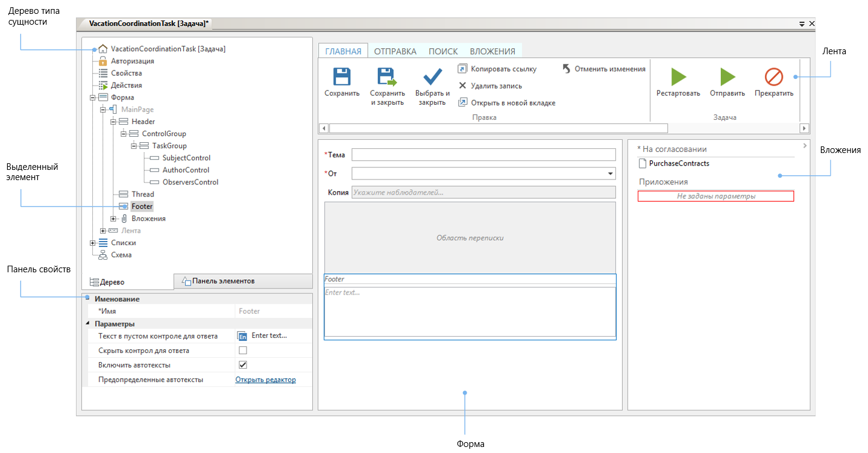Click the Открыть редактор link
The height and width of the screenshot is (453, 868).
click(x=265, y=380)
